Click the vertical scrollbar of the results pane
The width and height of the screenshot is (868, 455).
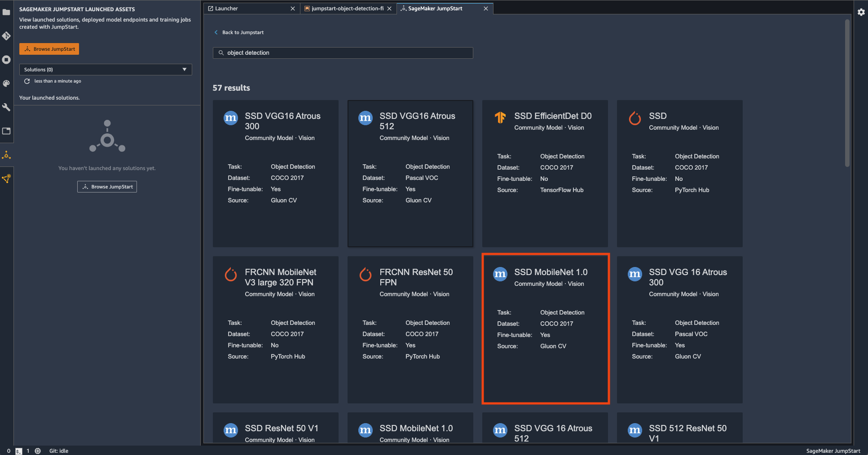pos(847,93)
